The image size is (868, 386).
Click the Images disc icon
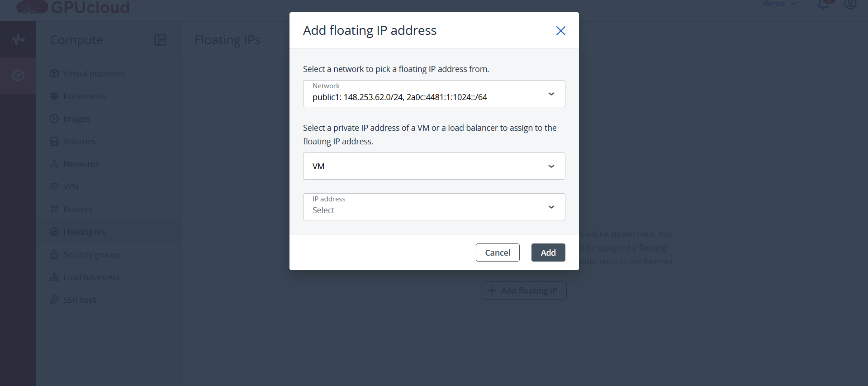tap(54, 119)
